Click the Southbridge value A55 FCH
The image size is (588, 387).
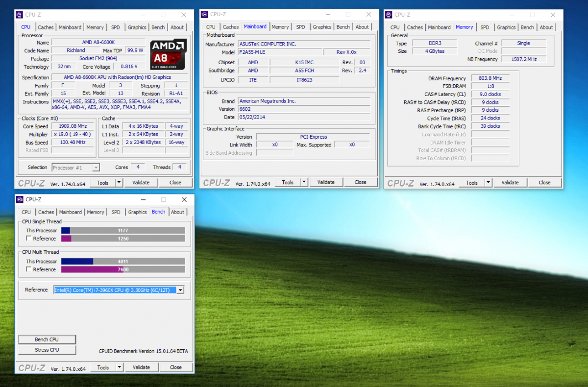click(304, 71)
